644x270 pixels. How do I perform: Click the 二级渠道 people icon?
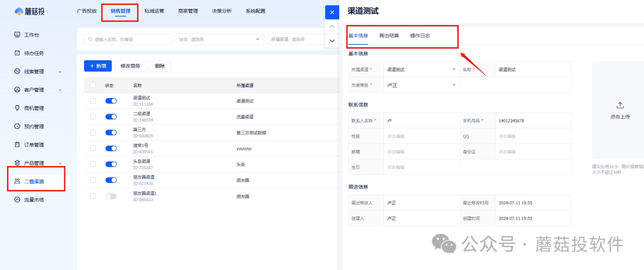(17, 181)
